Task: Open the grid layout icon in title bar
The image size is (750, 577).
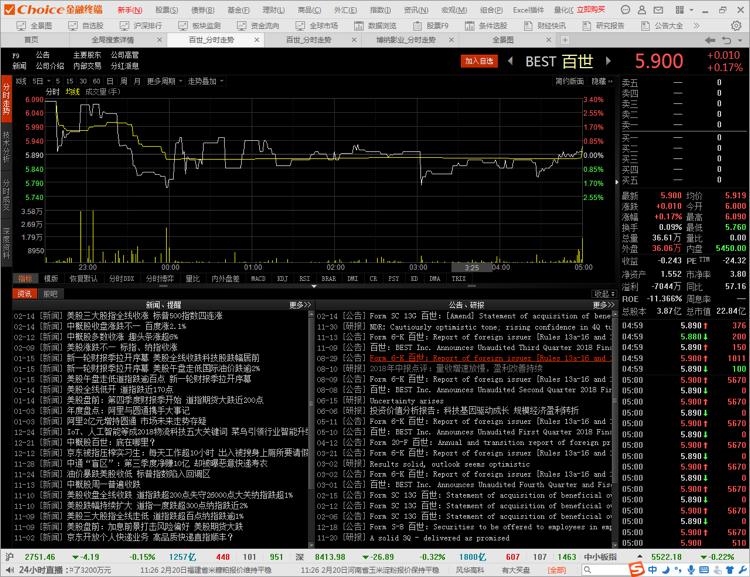Action: pyautogui.click(x=680, y=10)
